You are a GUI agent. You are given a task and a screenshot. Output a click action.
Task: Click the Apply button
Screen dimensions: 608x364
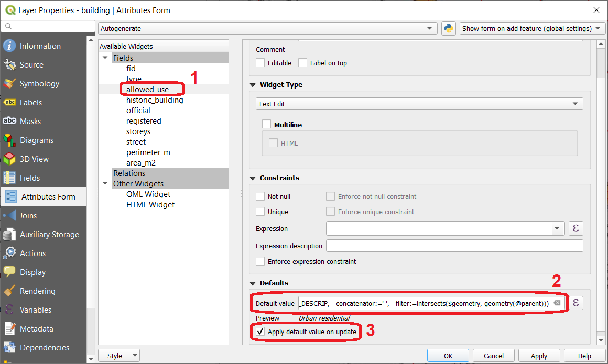(x=539, y=356)
